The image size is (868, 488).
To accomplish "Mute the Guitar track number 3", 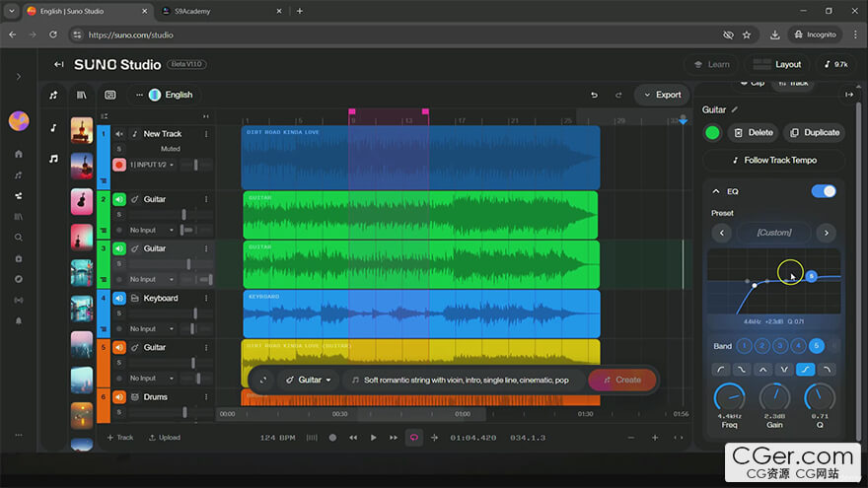I will 119,248.
